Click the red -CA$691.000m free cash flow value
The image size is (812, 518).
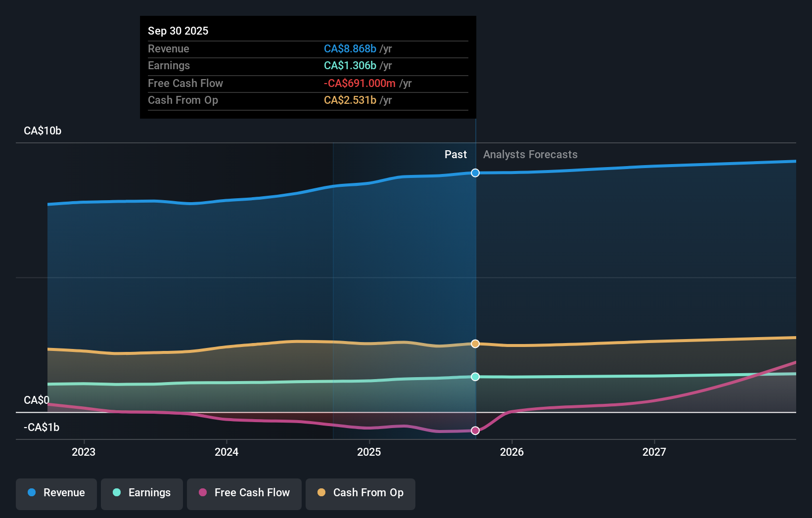click(x=360, y=84)
